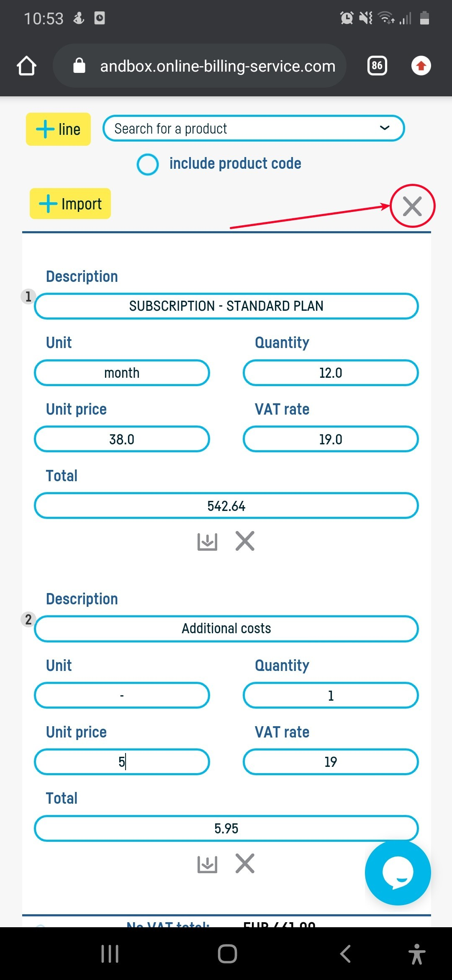Viewport: 452px width, 980px height.
Task: Enable the include product code option
Action: click(x=148, y=164)
